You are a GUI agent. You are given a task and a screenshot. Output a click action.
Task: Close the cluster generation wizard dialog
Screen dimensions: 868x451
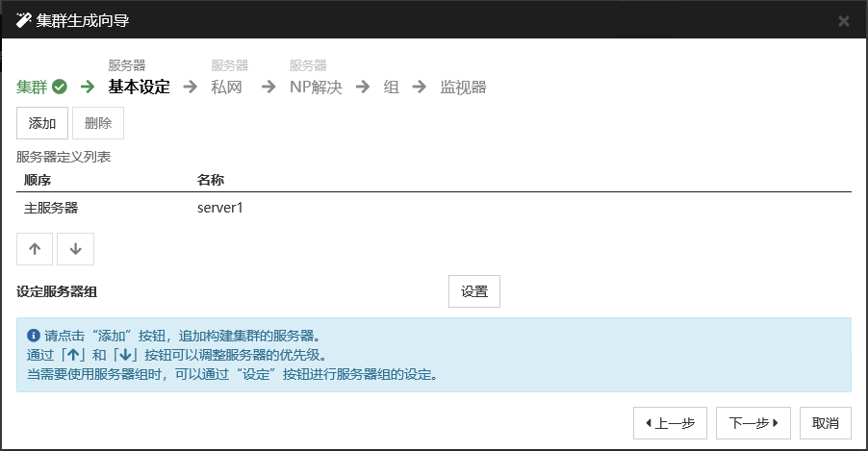843,20
